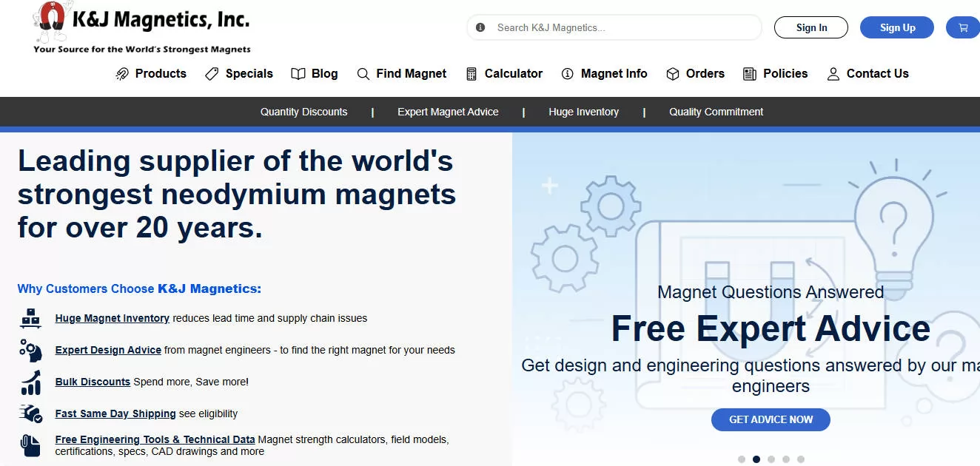
Task: Open the shopping cart icon button
Action: 963,27
